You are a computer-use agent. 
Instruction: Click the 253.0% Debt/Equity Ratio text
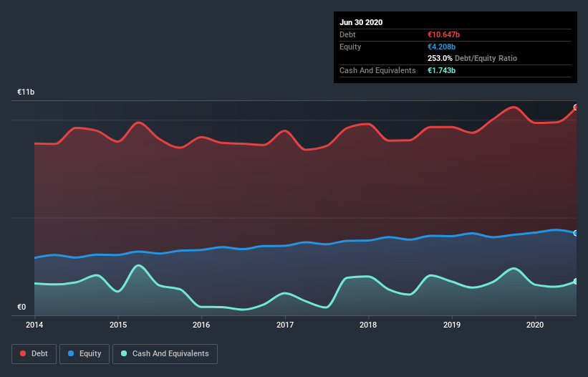[x=472, y=58]
